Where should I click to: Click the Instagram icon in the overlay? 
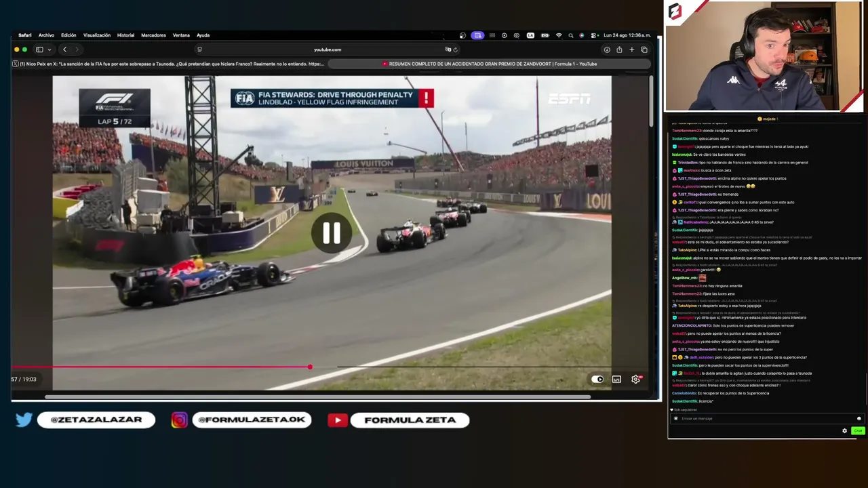179,420
